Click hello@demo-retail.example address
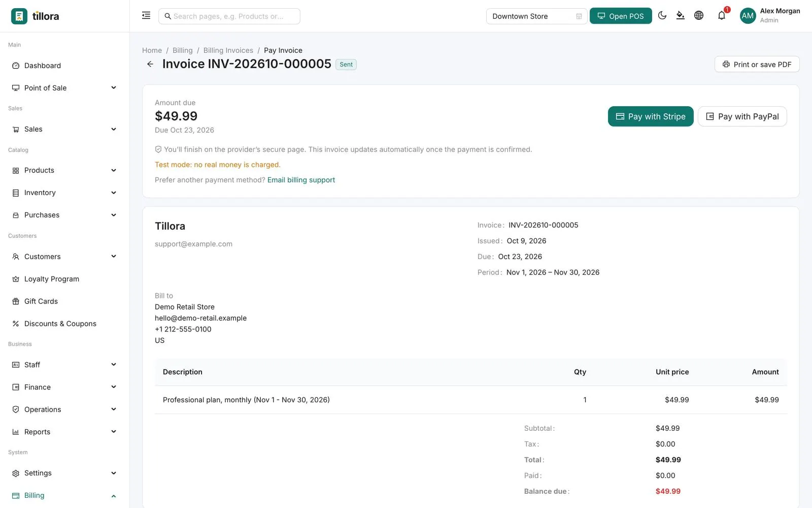Image resolution: width=812 pixels, height=508 pixels. coord(200,318)
